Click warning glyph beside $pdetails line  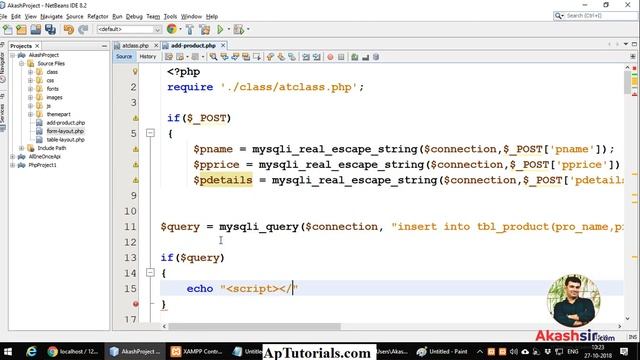[136, 180]
